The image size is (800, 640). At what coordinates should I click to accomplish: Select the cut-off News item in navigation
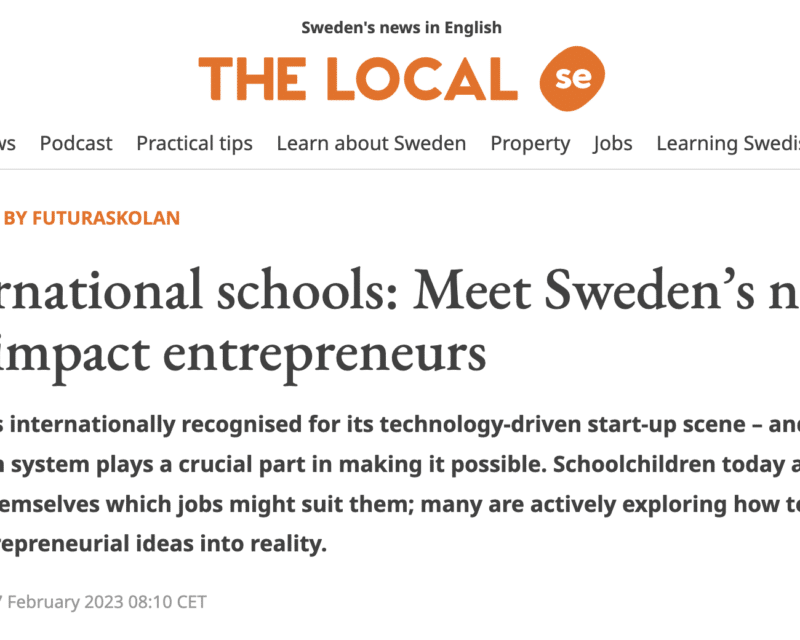[x=7, y=143]
